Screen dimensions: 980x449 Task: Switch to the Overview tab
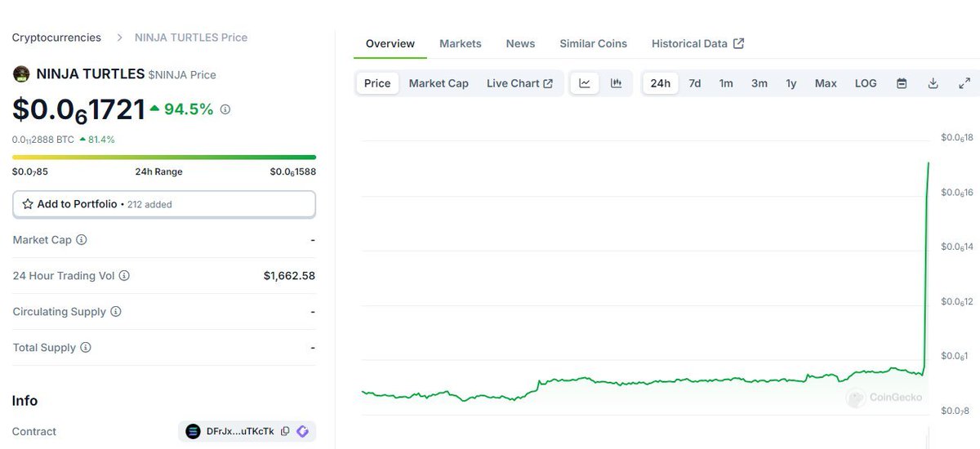coord(390,43)
